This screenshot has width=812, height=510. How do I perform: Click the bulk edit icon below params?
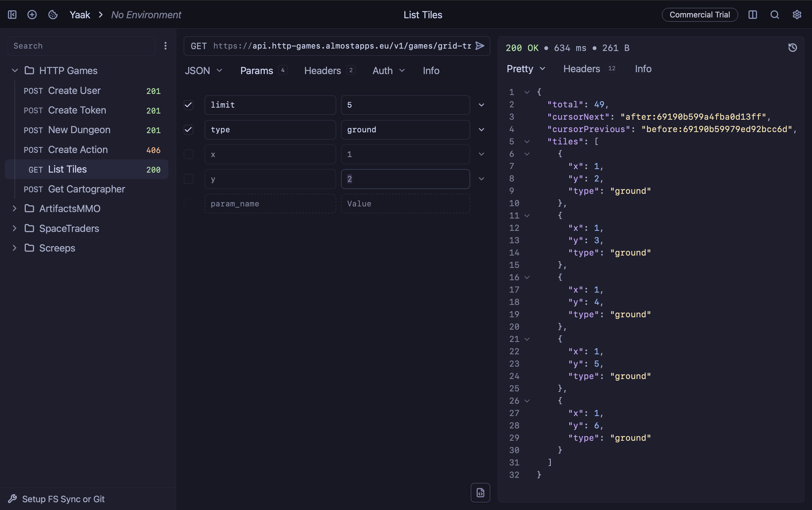pos(480,493)
